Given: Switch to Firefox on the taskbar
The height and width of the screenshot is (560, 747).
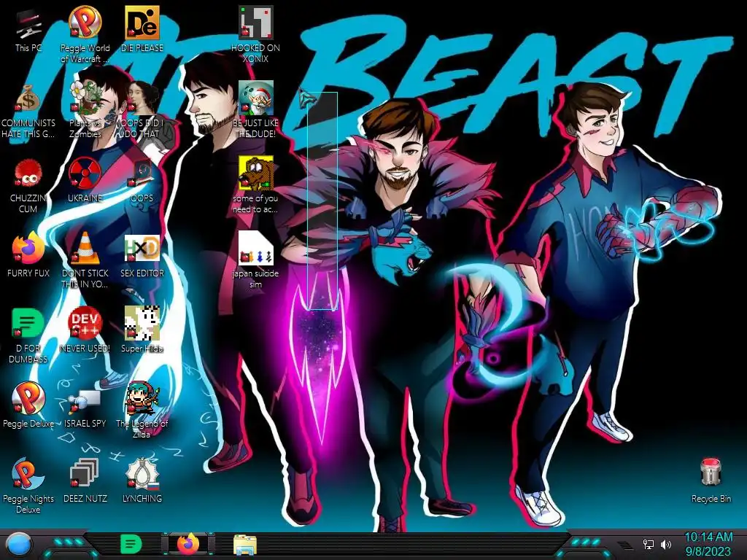Looking at the screenshot, I should [188, 544].
